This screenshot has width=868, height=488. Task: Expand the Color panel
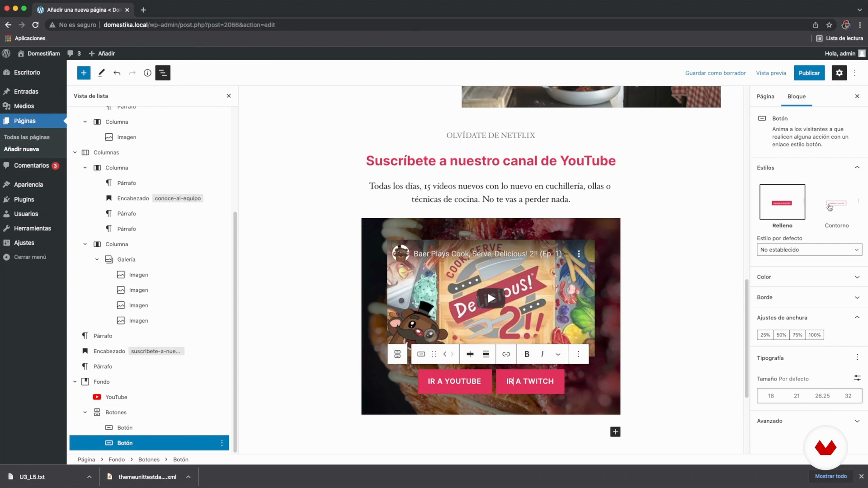pyautogui.click(x=809, y=277)
